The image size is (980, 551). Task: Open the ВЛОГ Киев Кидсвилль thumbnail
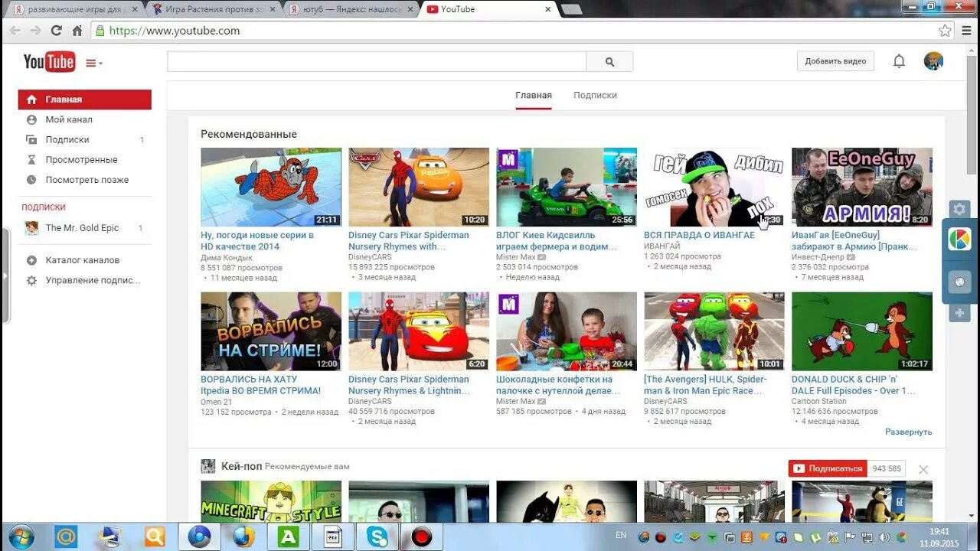(x=567, y=187)
